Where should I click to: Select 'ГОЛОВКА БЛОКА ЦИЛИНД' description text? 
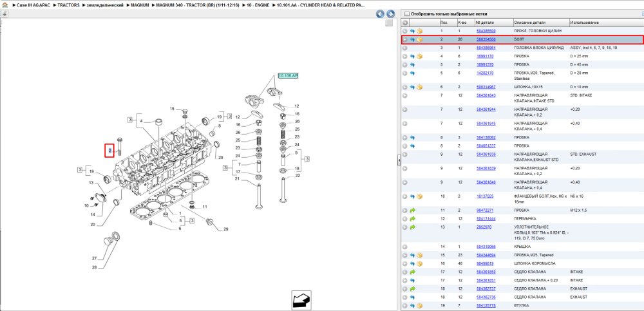pos(539,48)
